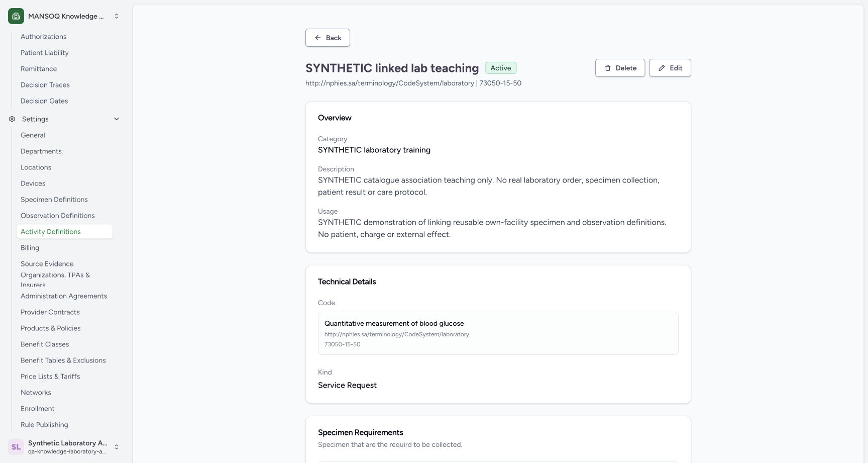Click the Technical Details heading

(x=347, y=282)
